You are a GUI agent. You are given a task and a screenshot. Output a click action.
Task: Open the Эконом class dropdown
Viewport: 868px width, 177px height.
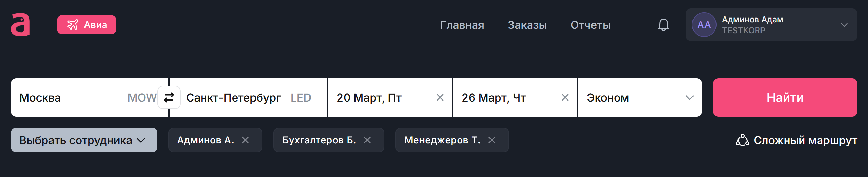coord(640,98)
